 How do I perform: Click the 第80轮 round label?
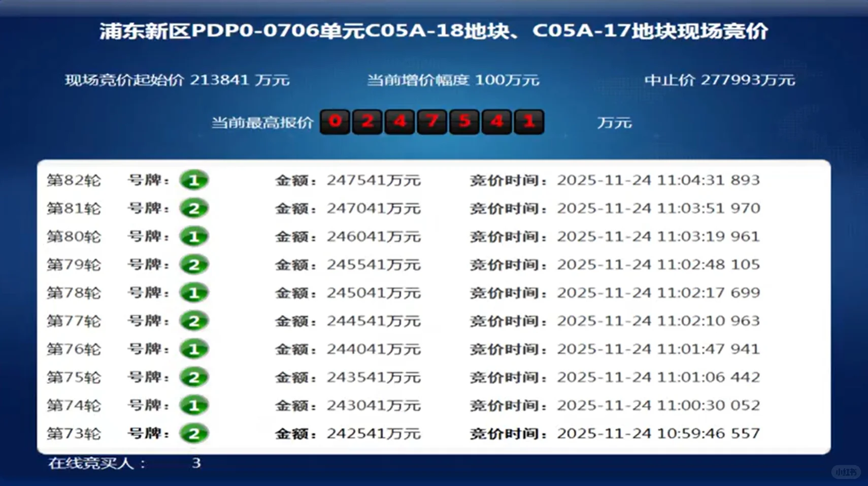pyautogui.click(x=74, y=237)
